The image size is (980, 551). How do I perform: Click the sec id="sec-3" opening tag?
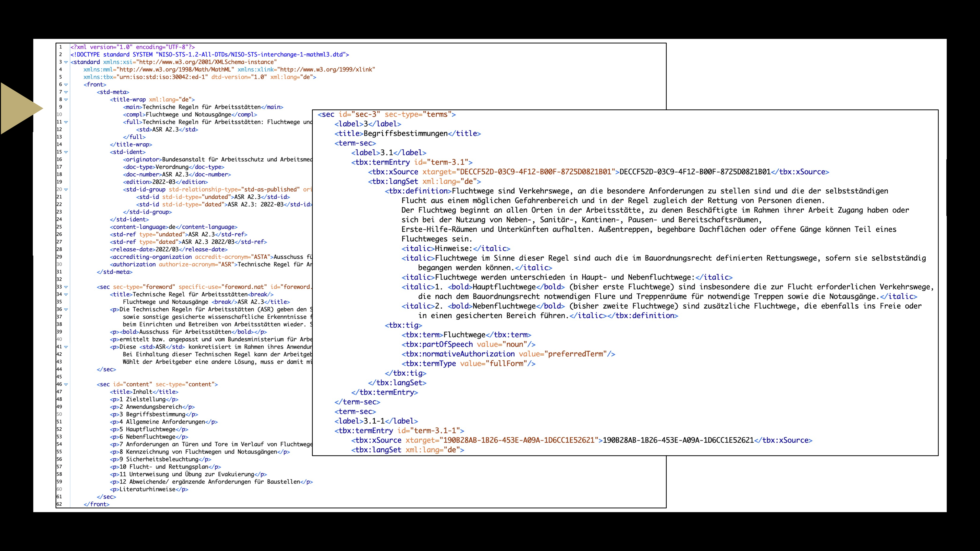coord(387,114)
